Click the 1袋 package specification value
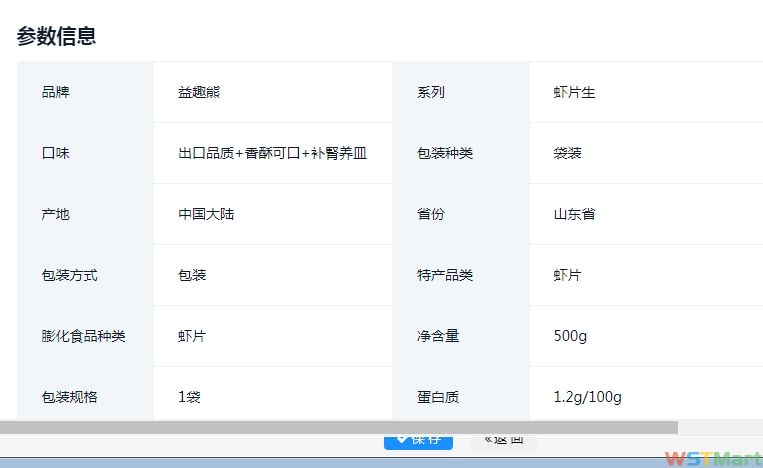 click(x=190, y=397)
